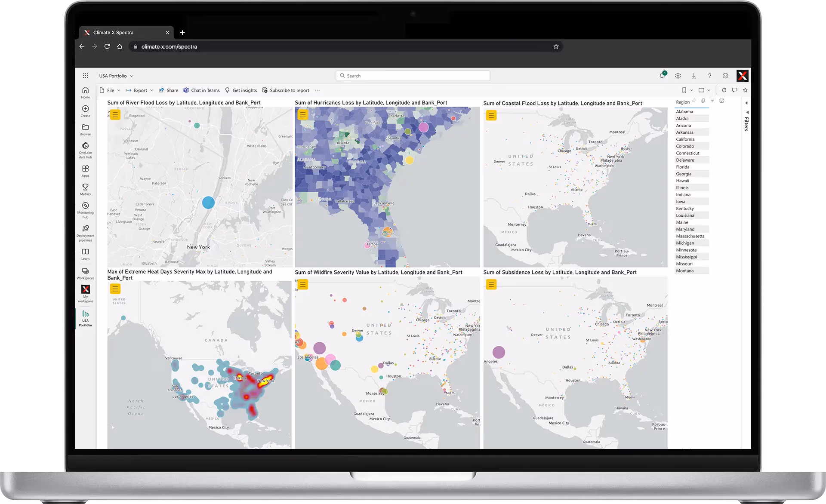The height and width of the screenshot is (504, 826).
Task: Add report to favorites star
Action: [x=745, y=90]
